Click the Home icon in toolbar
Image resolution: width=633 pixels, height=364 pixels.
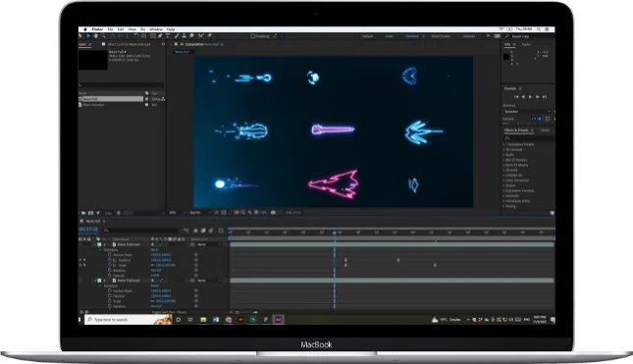point(79,36)
